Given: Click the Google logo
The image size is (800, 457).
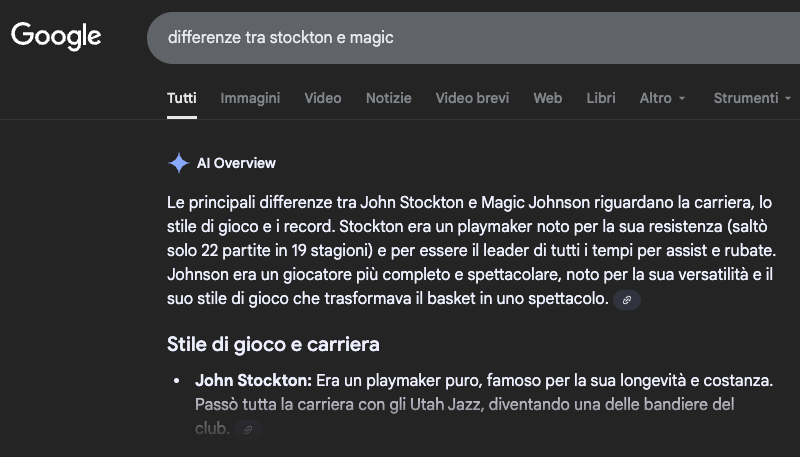Looking at the screenshot, I should 56,36.
